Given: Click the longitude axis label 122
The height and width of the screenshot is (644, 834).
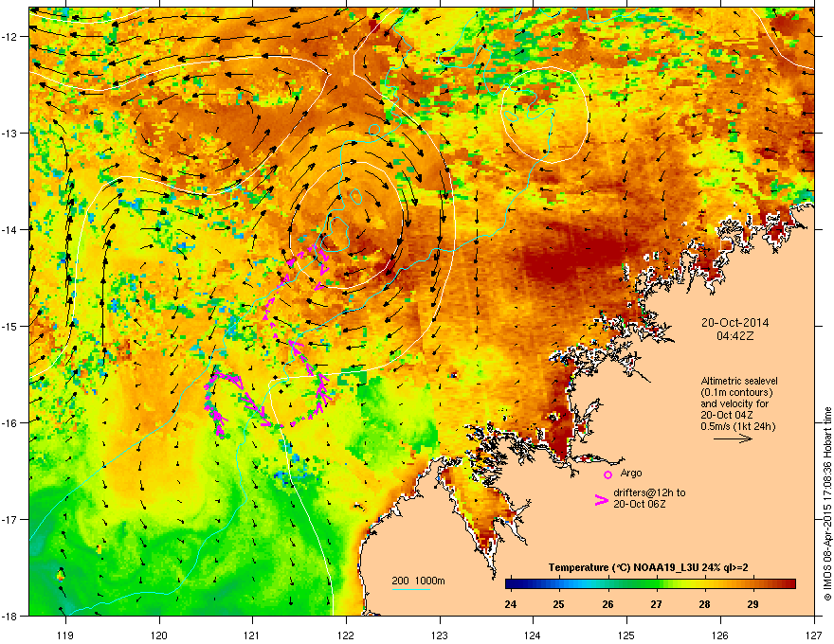Looking at the screenshot, I should [346, 635].
